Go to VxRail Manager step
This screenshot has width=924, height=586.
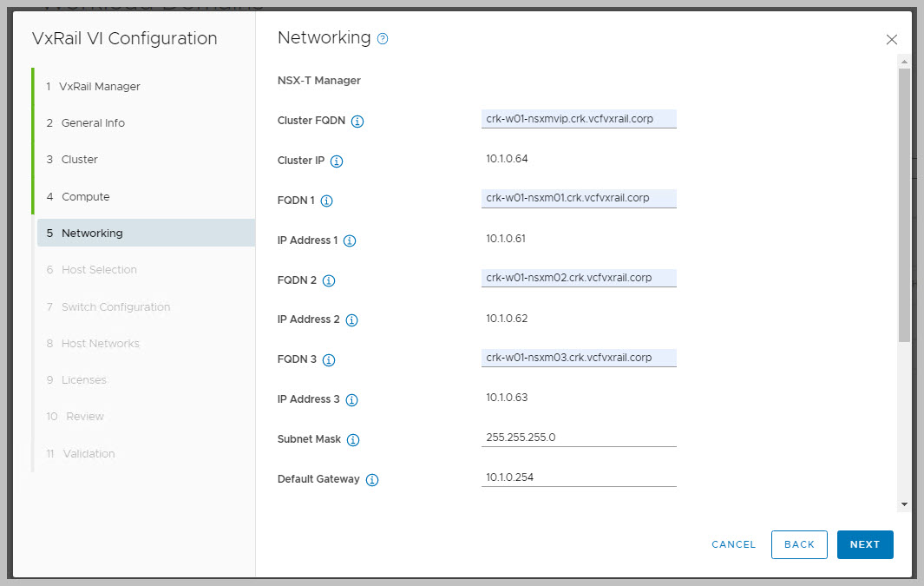(100, 87)
